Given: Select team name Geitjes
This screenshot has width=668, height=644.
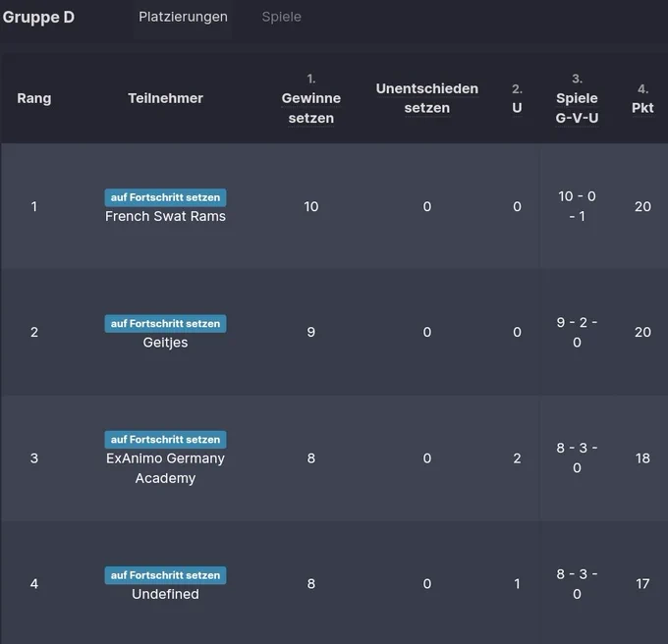Looking at the screenshot, I should tap(165, 343).
